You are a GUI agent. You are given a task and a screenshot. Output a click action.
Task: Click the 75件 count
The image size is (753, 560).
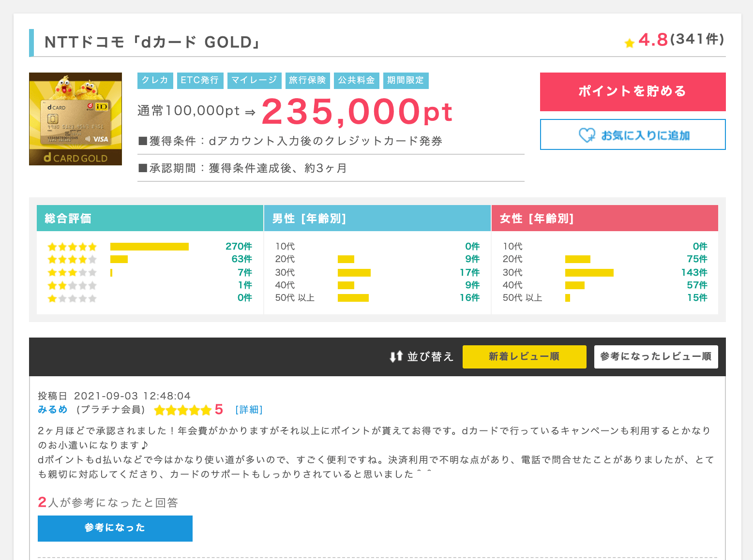697,259
